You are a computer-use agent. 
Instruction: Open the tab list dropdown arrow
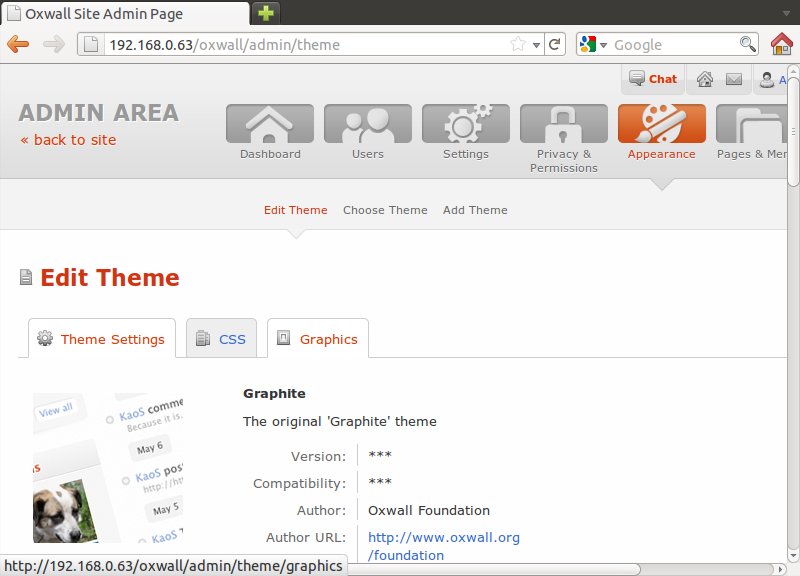786,13
